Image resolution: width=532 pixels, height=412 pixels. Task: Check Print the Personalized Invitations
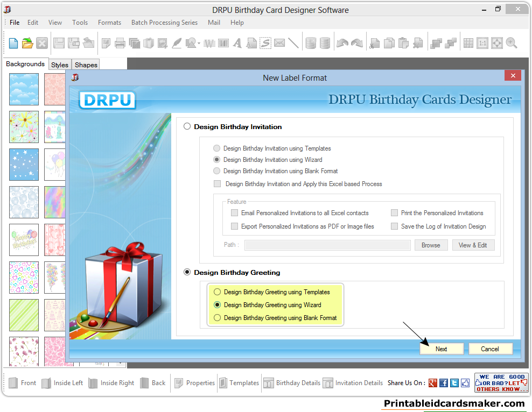click(x=394, y=213)
